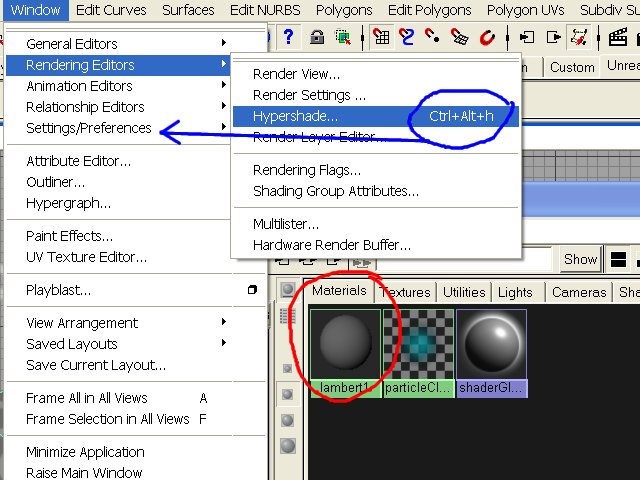
Task: Click the clapperboard render icon
Action: click(x=618, y=38)
